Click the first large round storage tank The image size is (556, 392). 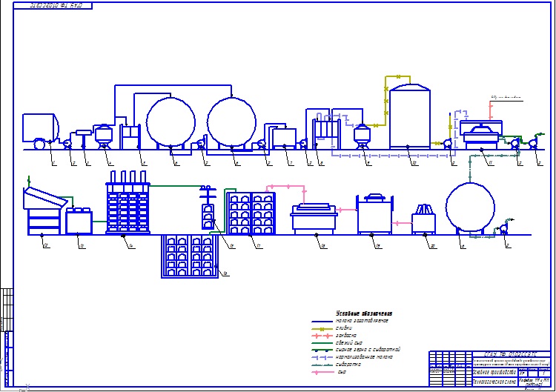[171, 122]
